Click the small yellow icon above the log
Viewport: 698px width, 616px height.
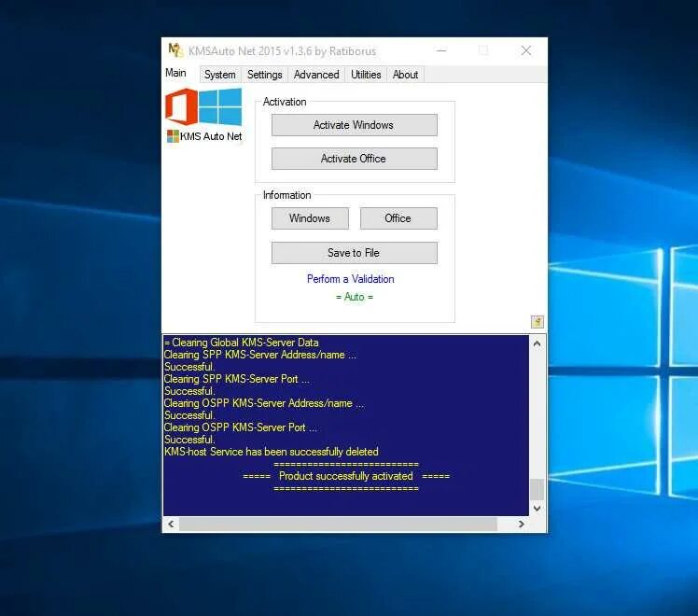pyautogui.click(x=537, y=322)
